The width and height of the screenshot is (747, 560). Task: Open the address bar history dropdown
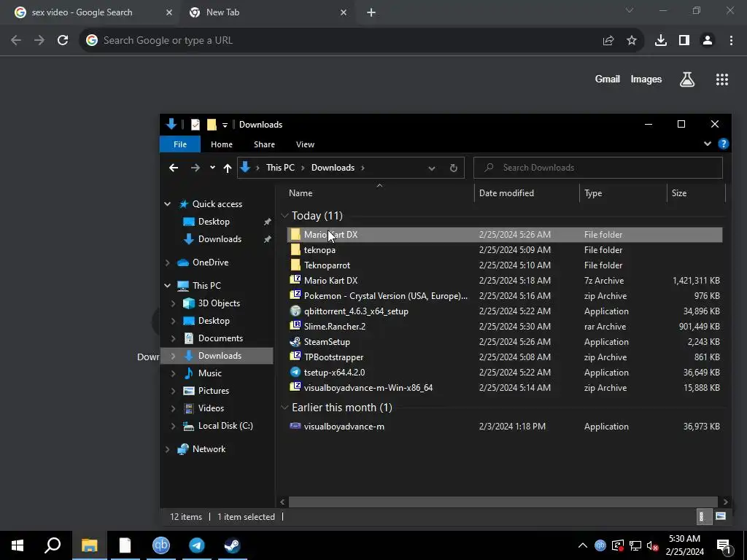(x=432, y=168)
